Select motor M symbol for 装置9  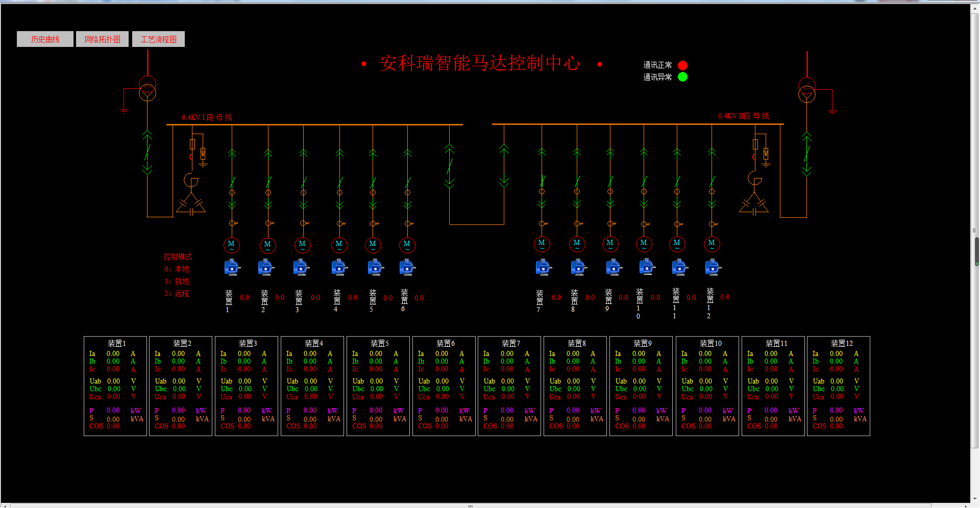(610, 244)
